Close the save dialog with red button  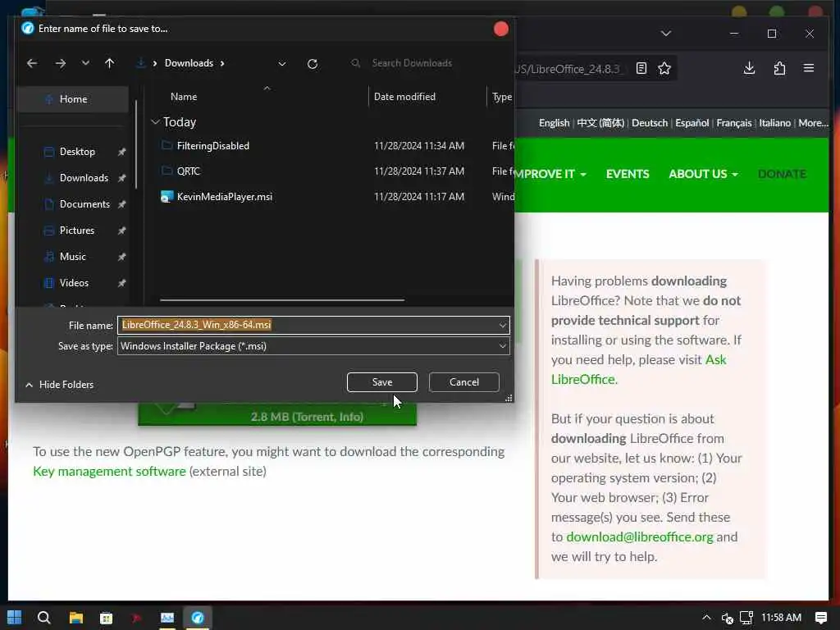[501, 29]
